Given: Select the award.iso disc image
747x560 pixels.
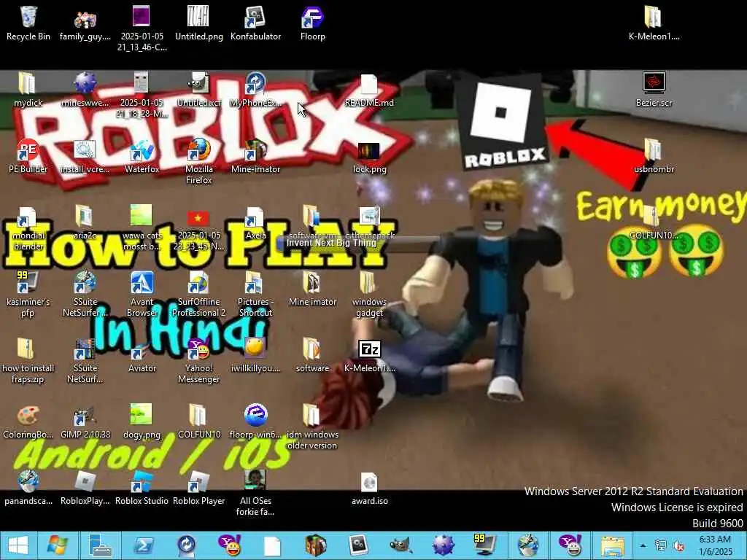Looking at the screenshot, I should click(369, 488).
